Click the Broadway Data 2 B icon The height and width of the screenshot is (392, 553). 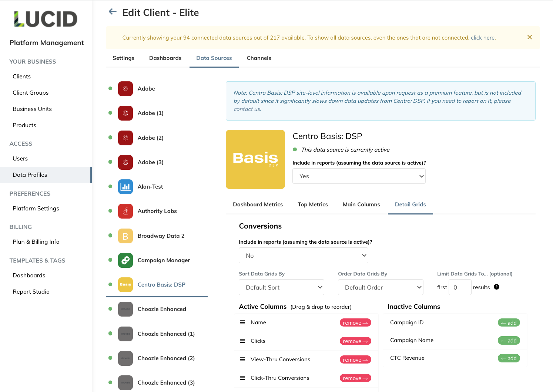[x=125, y=236]
